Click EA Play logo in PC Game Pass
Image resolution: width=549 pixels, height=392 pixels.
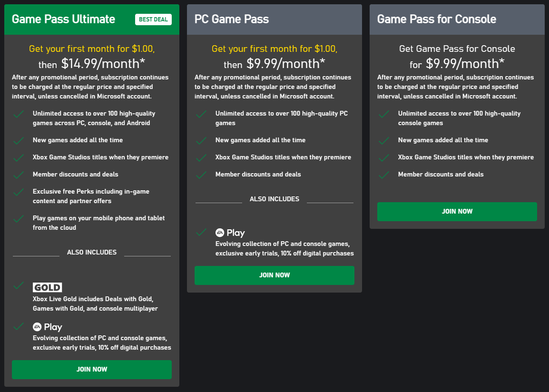point(230,233)
